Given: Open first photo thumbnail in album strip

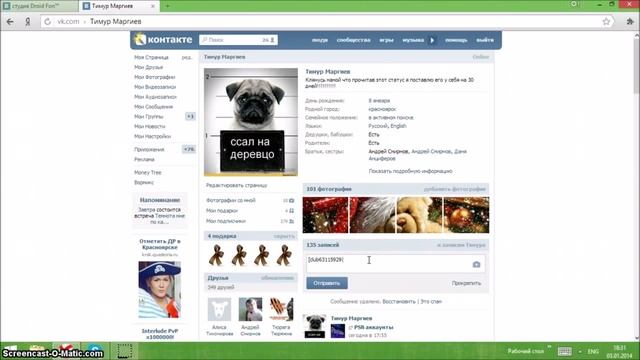Looking at the screenshot, I should pyautogui.click(x=325, y=215).
